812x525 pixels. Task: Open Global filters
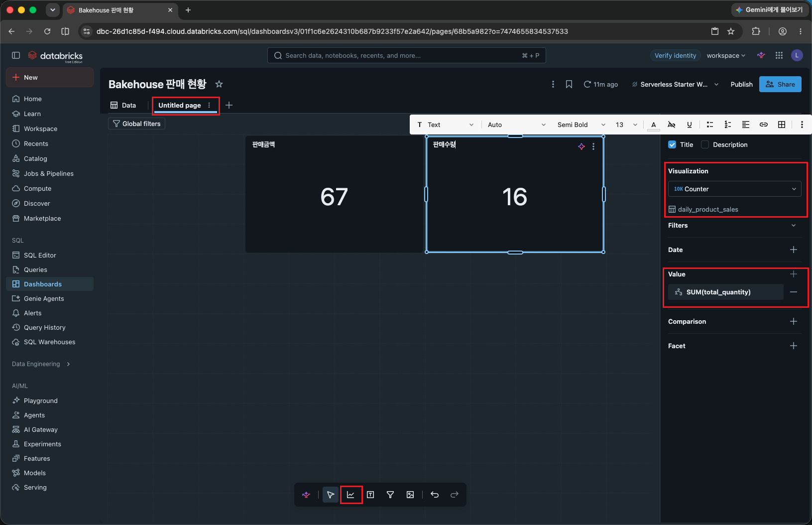[x=136, y=124]
